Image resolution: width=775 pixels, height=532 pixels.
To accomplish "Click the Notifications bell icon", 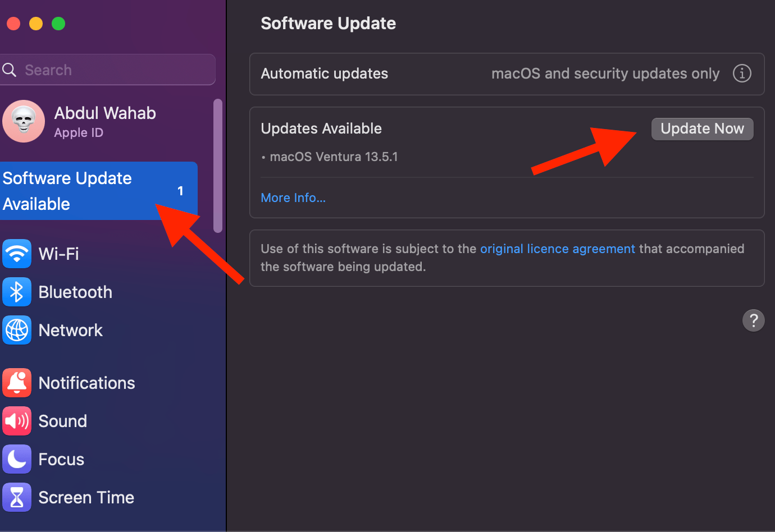I will click(x=17, y=383).
